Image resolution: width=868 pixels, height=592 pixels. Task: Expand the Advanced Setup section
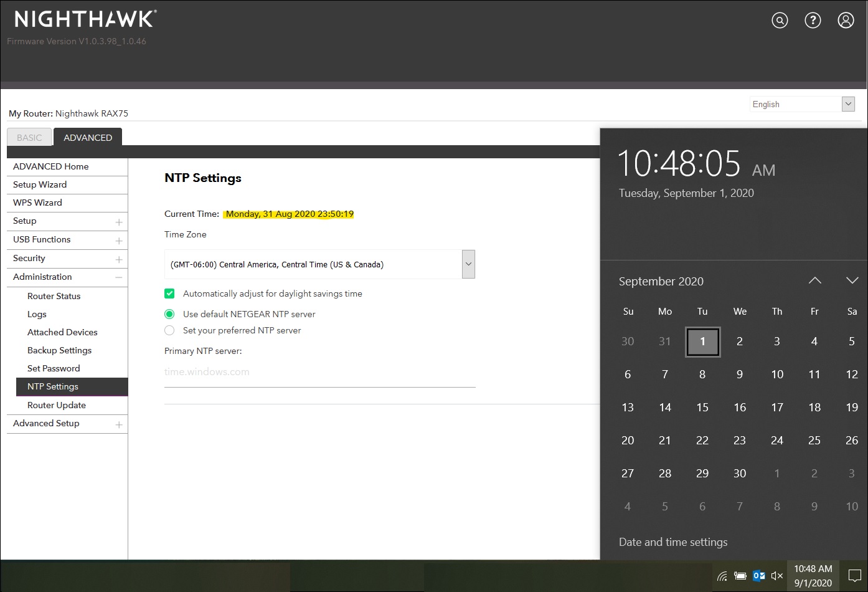118,424
